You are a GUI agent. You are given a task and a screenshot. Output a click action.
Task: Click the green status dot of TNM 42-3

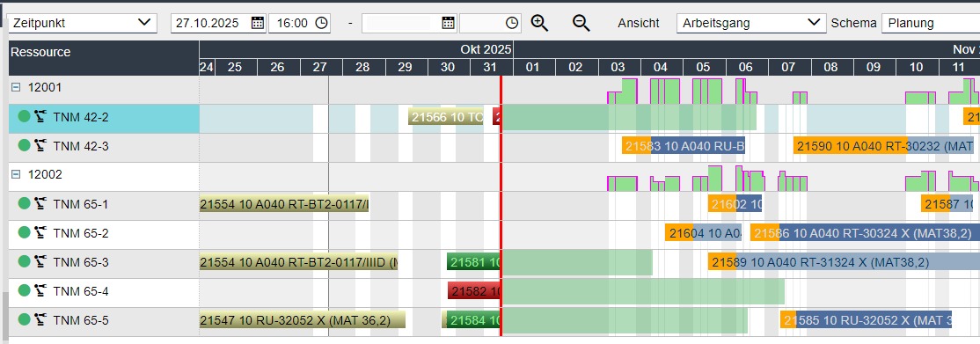[x=25, y=145]
